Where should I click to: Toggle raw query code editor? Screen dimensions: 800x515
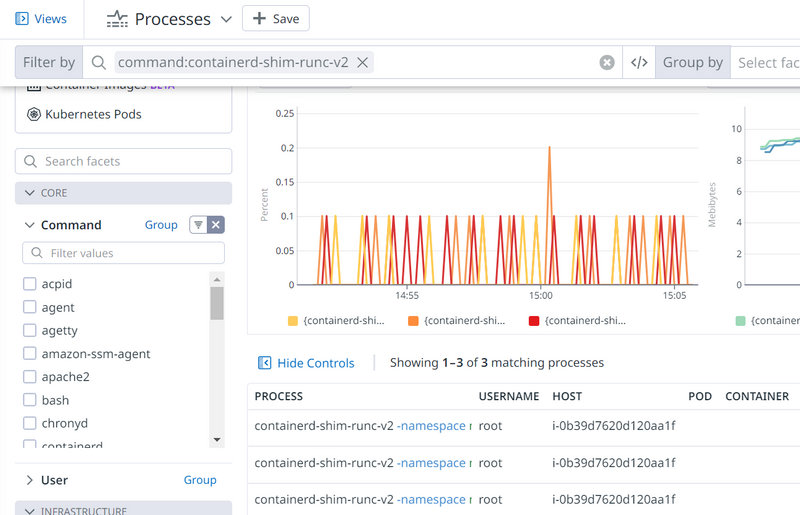click(x=639, y=62)
